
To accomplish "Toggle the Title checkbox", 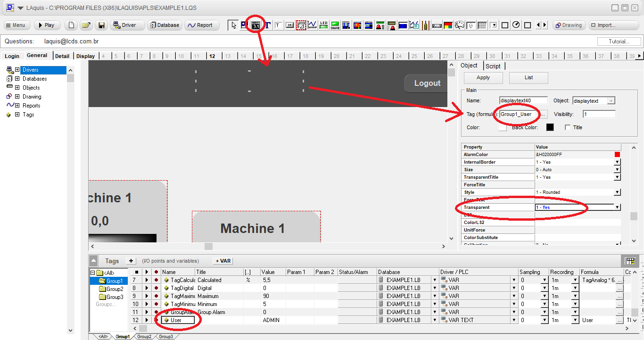I will (567, 127).
